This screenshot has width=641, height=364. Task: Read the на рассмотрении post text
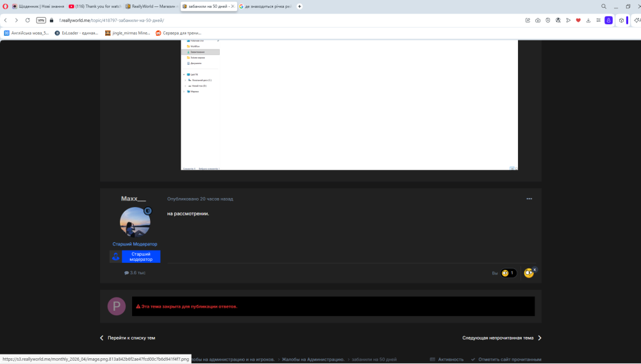tap(188, 213)
